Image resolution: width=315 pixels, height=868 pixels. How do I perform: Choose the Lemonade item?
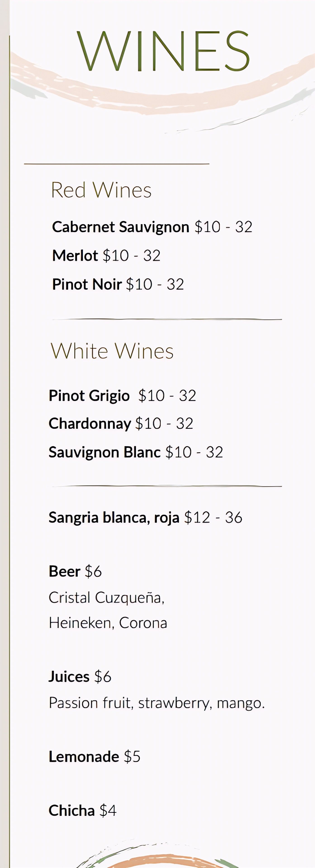[84, 757]
